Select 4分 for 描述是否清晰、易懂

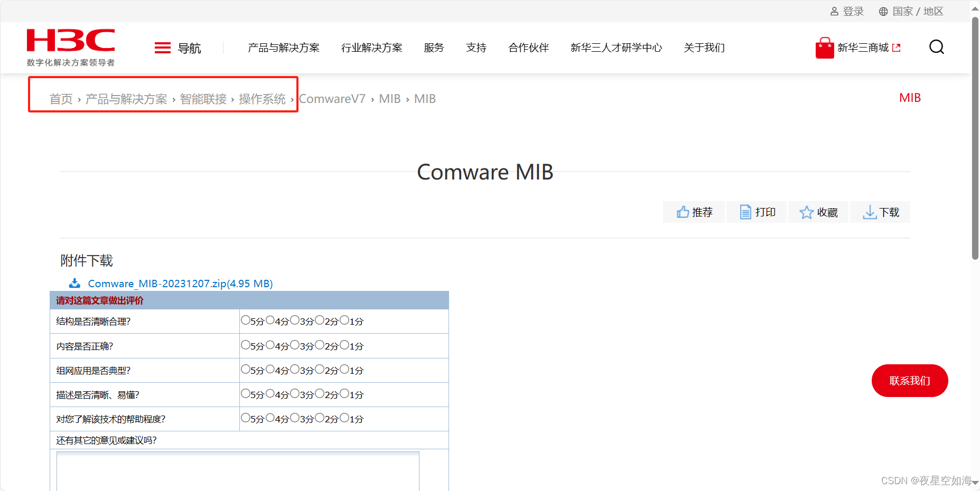(x=270, y=393)
